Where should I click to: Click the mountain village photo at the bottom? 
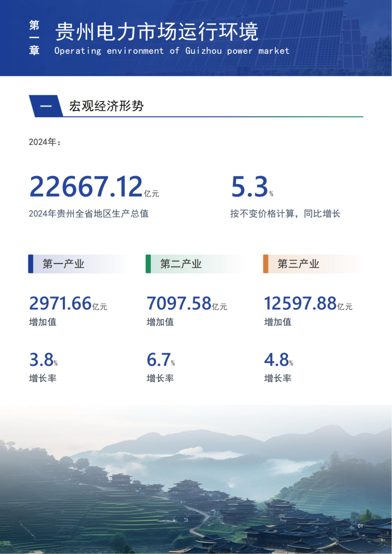(x=196, y=479)
